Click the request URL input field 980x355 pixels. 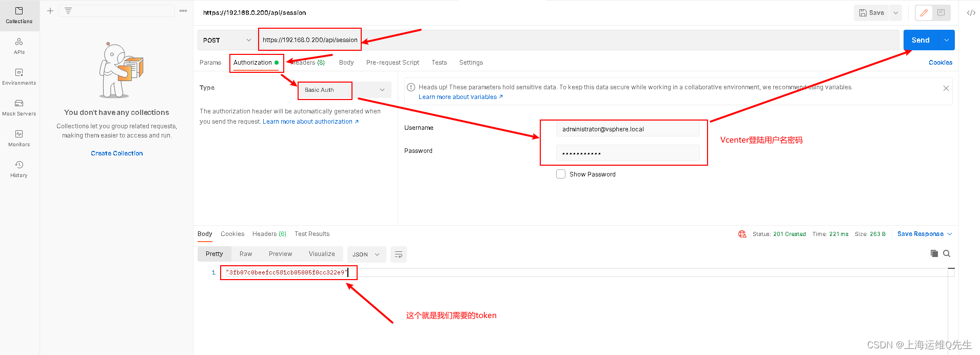(579, 40)
